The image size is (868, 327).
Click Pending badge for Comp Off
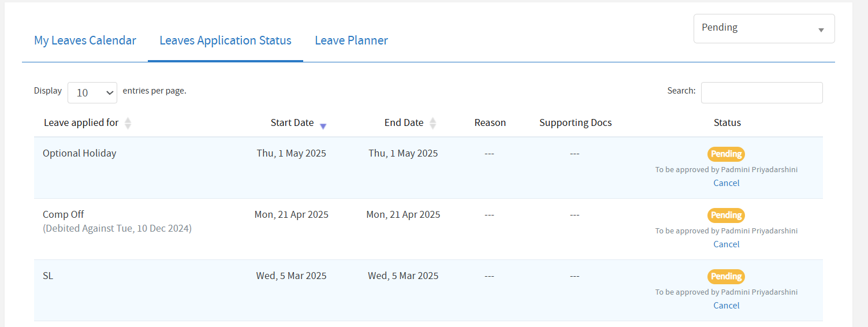coord(726,215)
